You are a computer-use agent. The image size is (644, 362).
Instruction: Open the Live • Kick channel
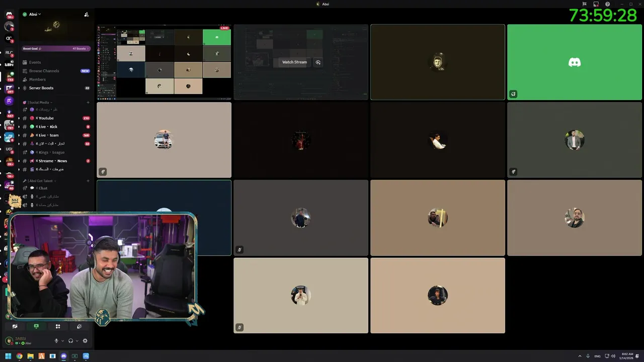click(56, 127)
